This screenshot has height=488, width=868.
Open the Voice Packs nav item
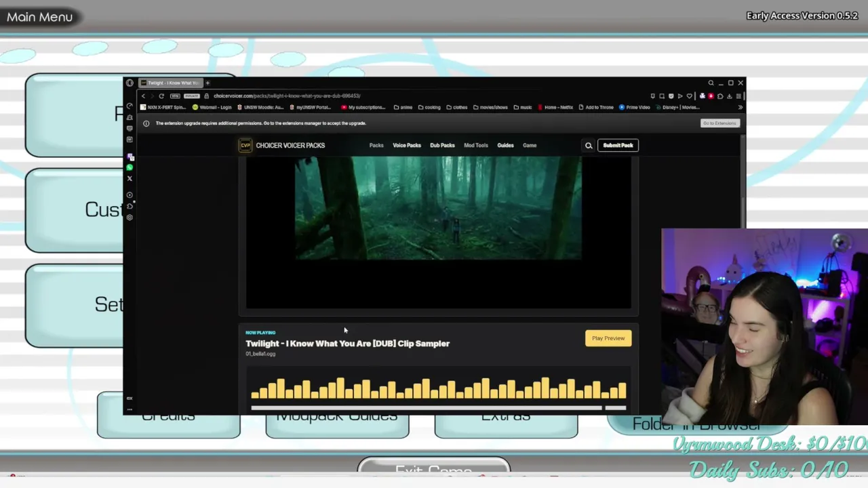tap(407, 145)
